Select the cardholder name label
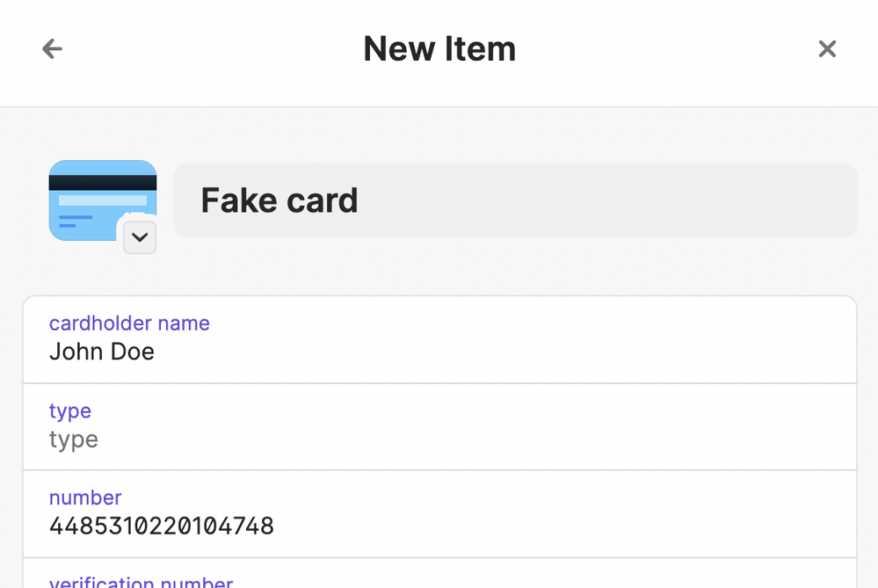The width and height of the screenshot is (878, 588). coord(129,323)
